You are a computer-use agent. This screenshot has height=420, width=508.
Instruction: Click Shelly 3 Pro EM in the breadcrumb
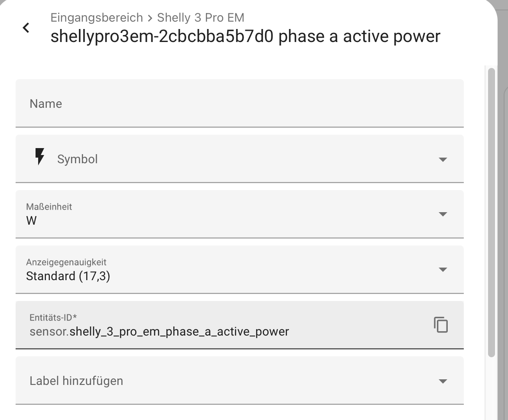[201, 18]
